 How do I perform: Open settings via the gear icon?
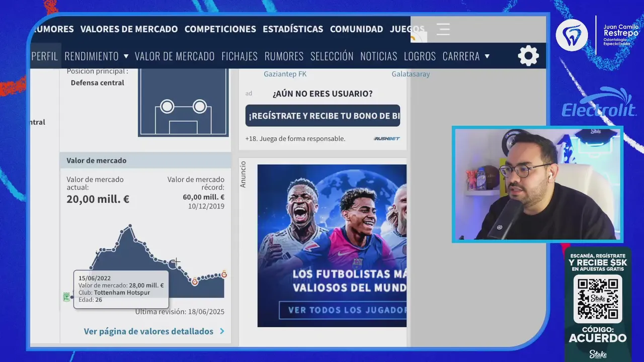pyautogui.click(x=528, y=56)
